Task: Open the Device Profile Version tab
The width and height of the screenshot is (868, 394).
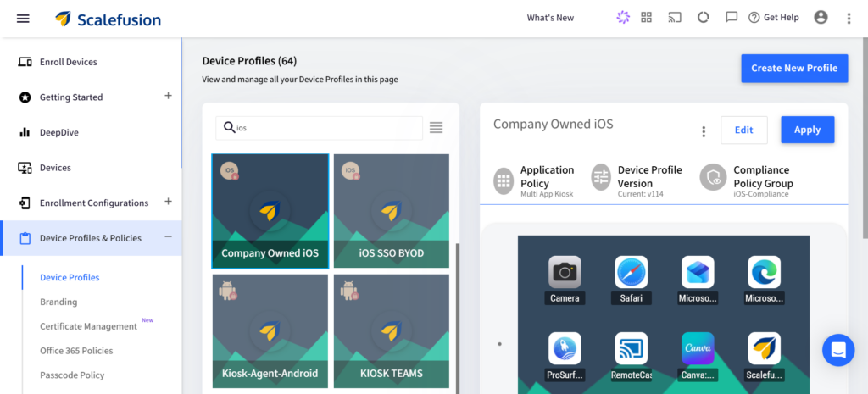Action: pyautogui.click(x=637, y=180)
